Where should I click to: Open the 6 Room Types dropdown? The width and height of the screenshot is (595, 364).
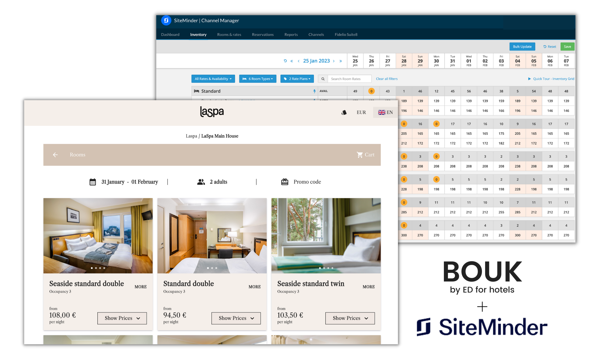(x=257, y=79)
